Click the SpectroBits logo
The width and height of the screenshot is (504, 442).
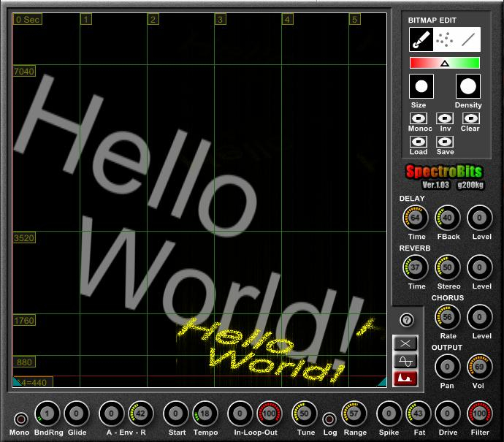point(443,172)
